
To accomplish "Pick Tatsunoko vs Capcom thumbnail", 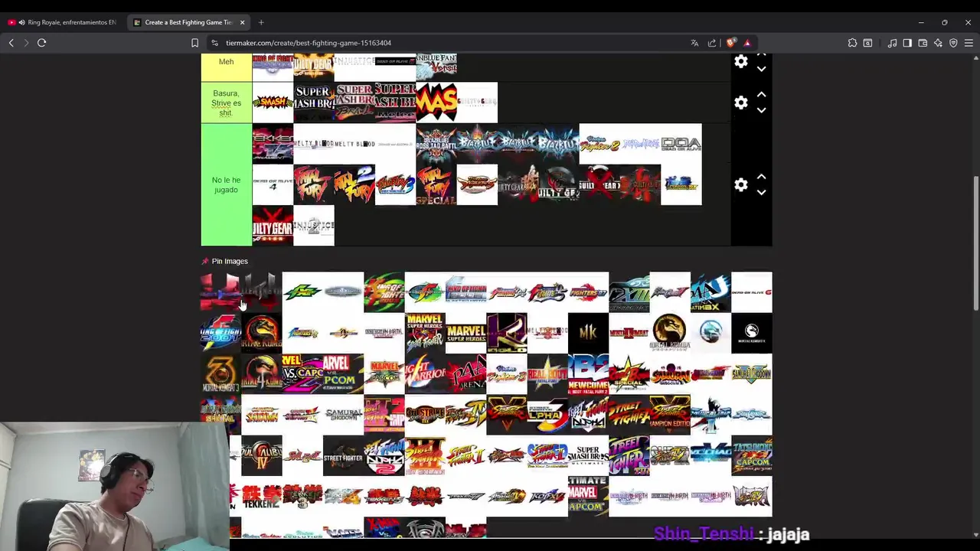I will click(752, 455).
